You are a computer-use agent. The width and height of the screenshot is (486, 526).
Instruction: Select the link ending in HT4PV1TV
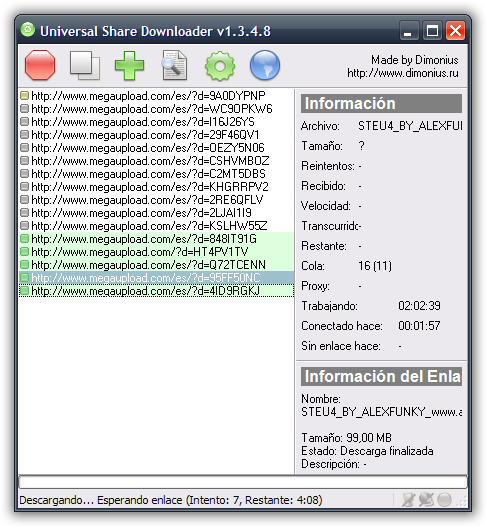pos(156,252)
